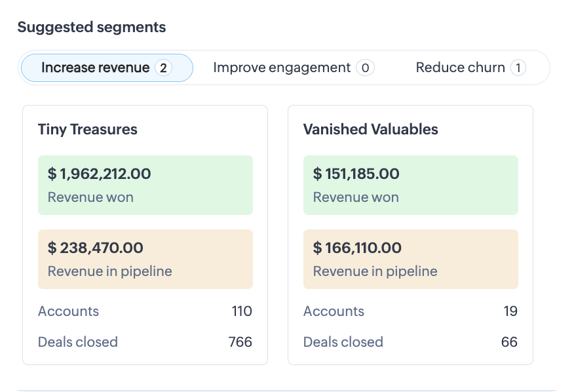Click the 66 deals closed value
The width and height of the screenshot is (574, 392).
point(509,342)
